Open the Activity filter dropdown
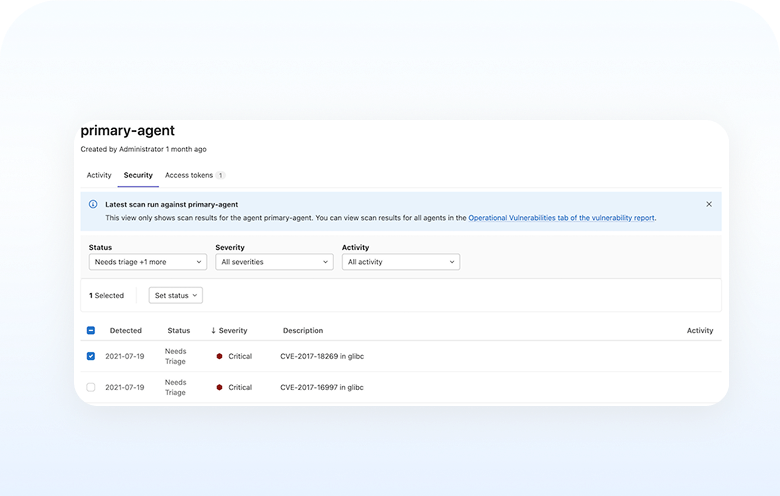This screenshot has width=780, height=496. point(400,262)
